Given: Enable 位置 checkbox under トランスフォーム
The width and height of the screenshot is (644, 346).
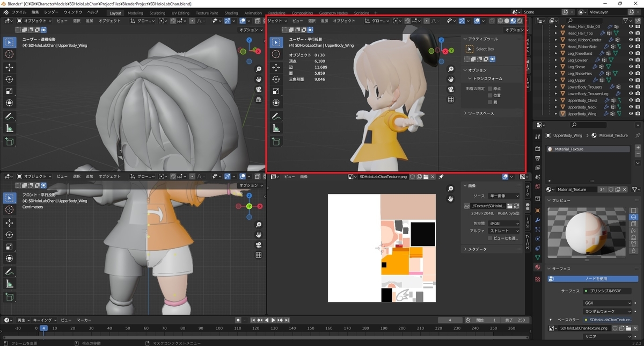Looking at the screenshot, I should coord(489,95).
